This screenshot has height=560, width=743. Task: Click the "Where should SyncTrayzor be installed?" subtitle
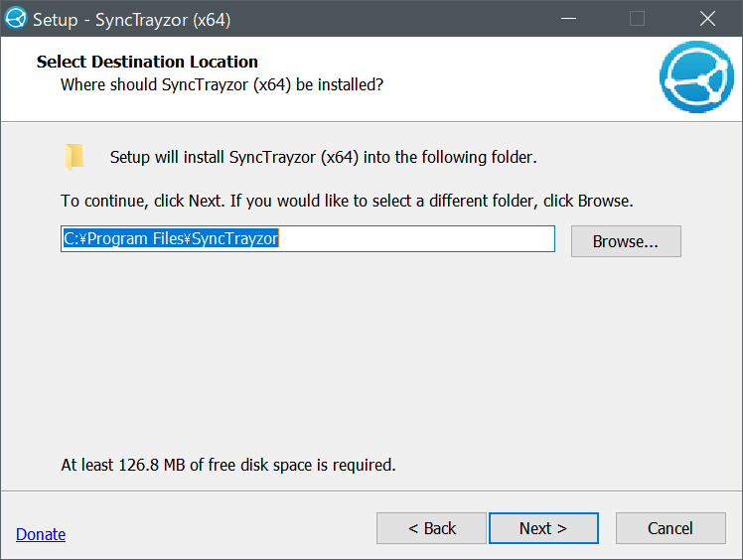tap(222, 84)
